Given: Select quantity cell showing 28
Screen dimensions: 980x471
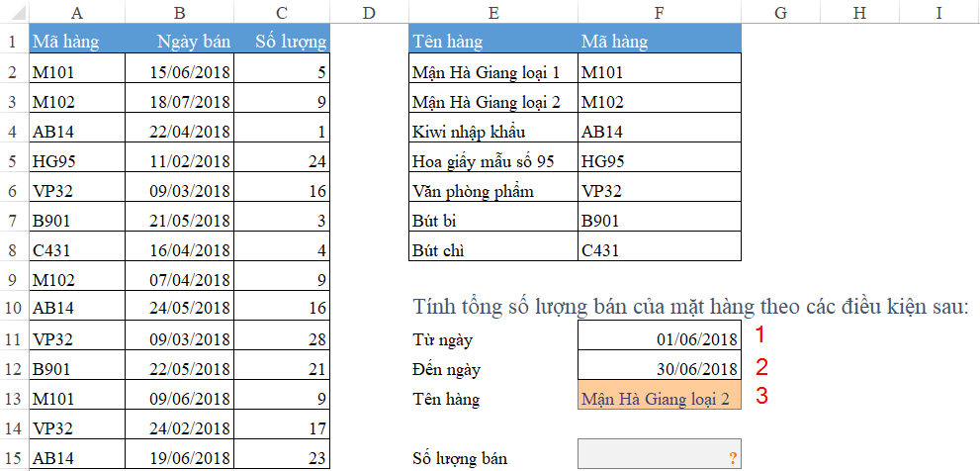Looking at the screenshot, I should [x=282, y=335].
